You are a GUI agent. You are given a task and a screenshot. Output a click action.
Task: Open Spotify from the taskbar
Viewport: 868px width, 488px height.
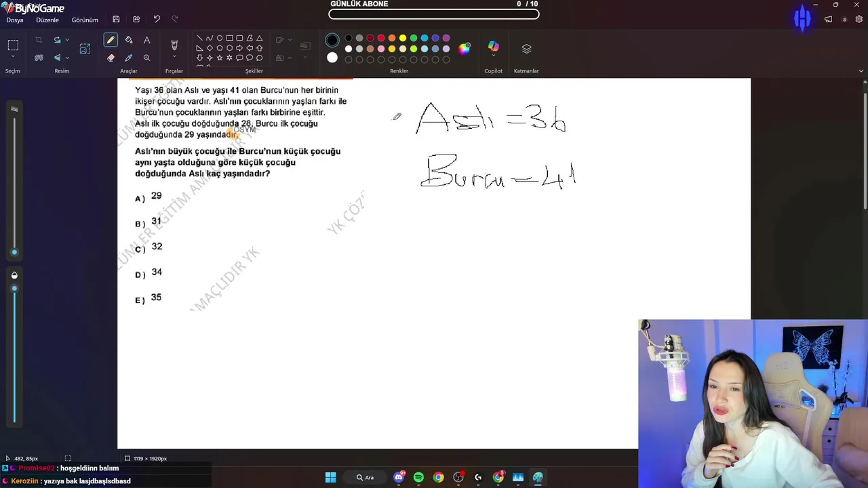418,477
